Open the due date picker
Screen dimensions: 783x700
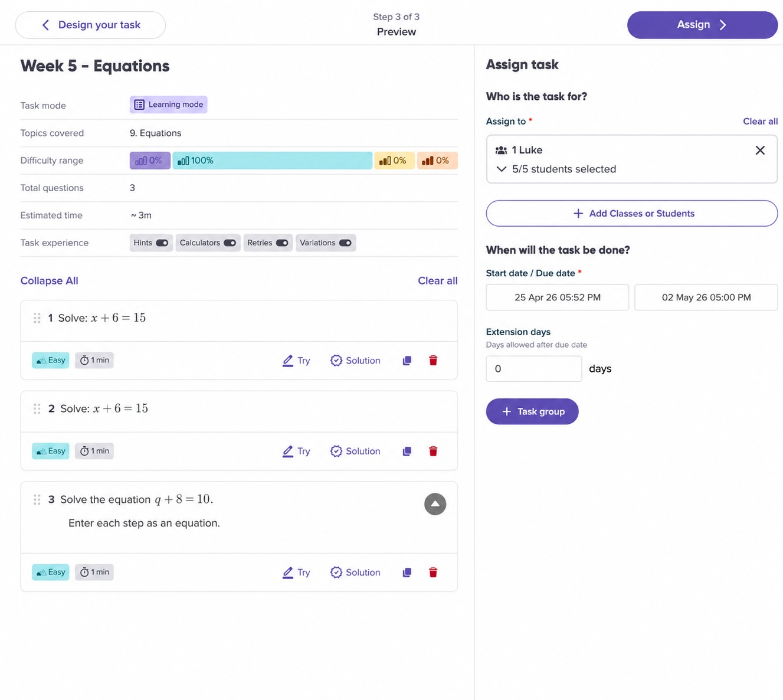(x=706, y=297)
